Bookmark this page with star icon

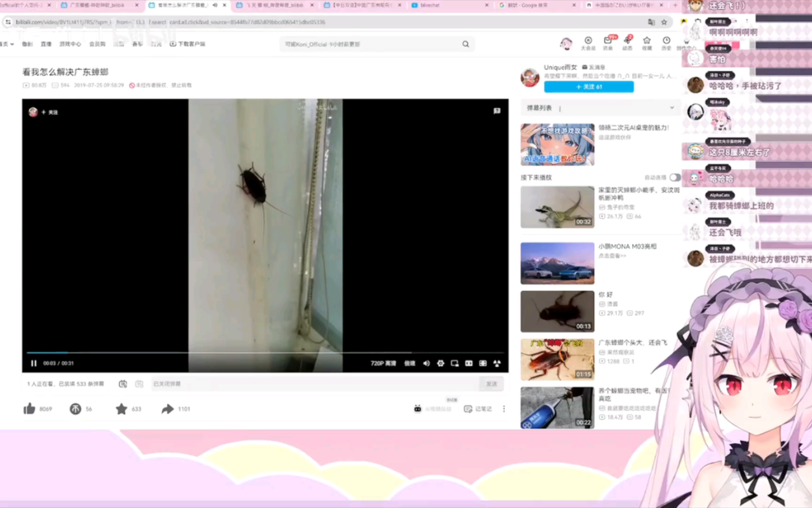coord(664,22)
